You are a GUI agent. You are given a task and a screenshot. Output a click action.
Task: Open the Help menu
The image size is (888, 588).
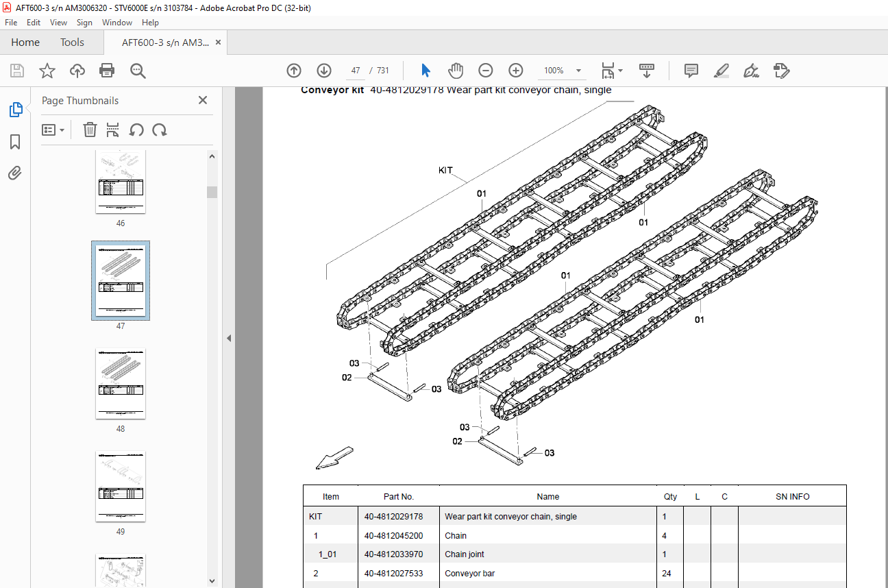[x=150, y=23]
